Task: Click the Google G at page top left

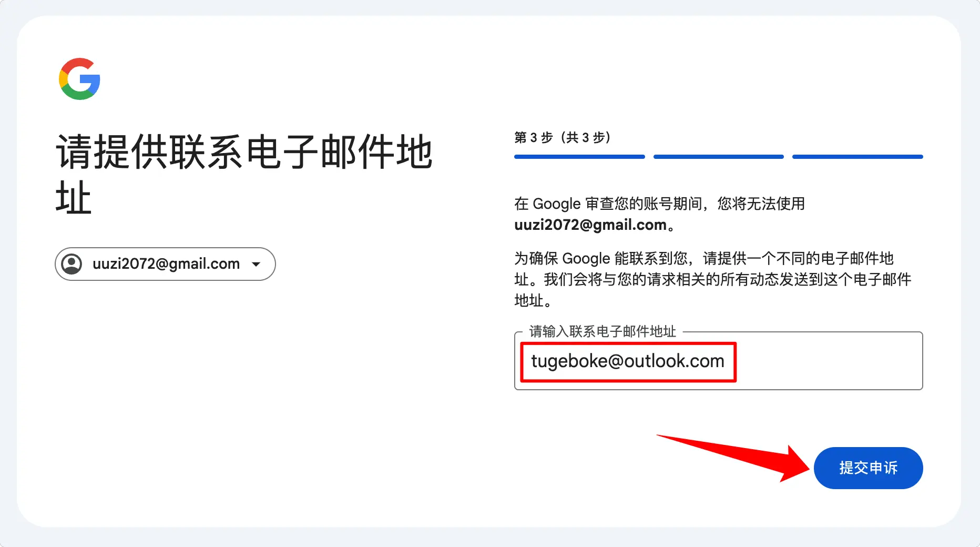Action: point(79,78)
